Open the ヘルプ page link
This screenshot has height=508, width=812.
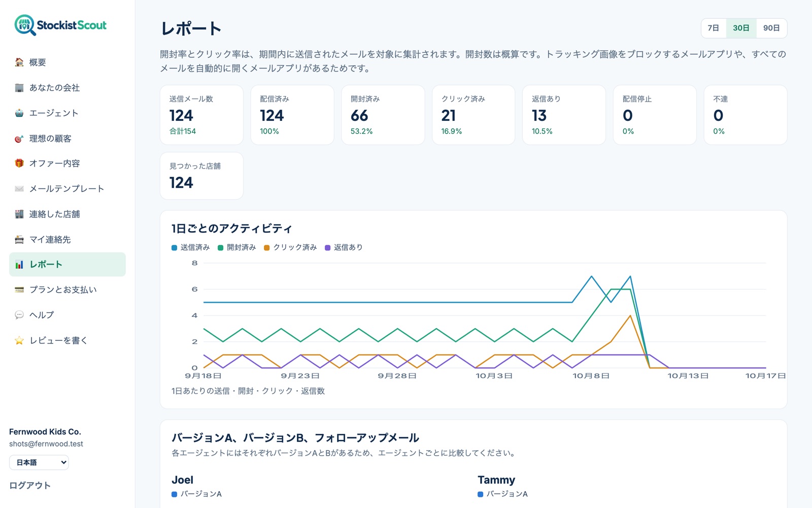tap(67, 315)
